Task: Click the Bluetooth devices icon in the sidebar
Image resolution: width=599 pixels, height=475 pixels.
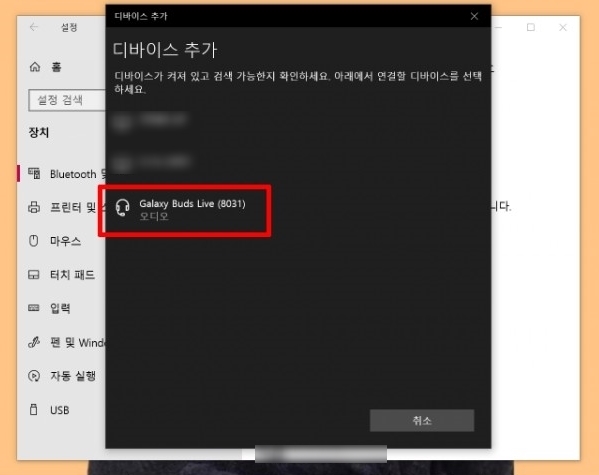Action: [34, 173]
